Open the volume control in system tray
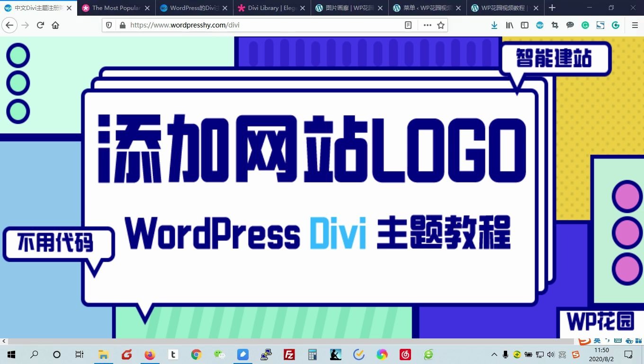Screen dimensions: 644x364 pos(550,355)
